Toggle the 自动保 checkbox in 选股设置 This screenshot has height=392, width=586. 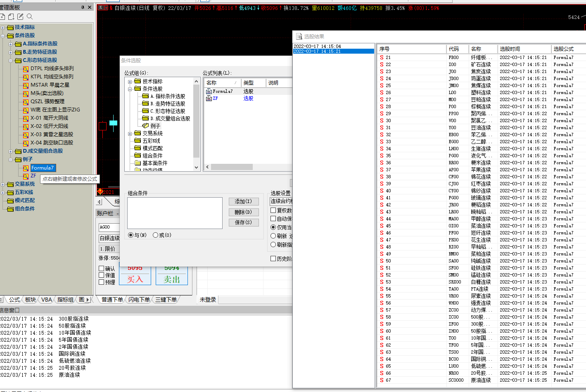coord(273,219)
